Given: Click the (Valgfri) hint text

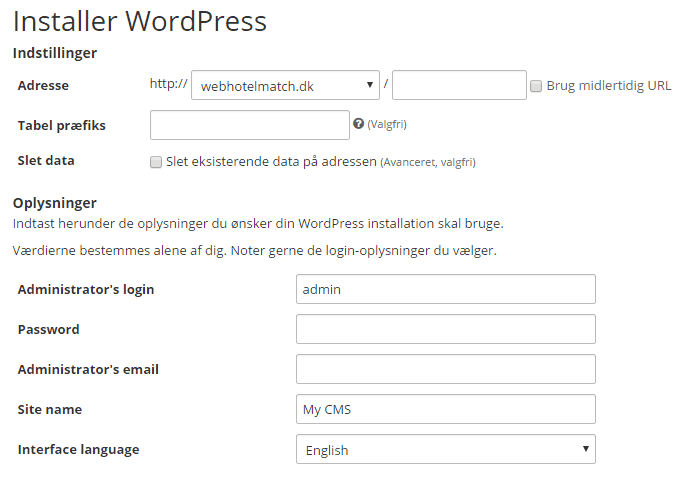Looking at the screenshot, I should pyautogui.click(x=387, y=125).
